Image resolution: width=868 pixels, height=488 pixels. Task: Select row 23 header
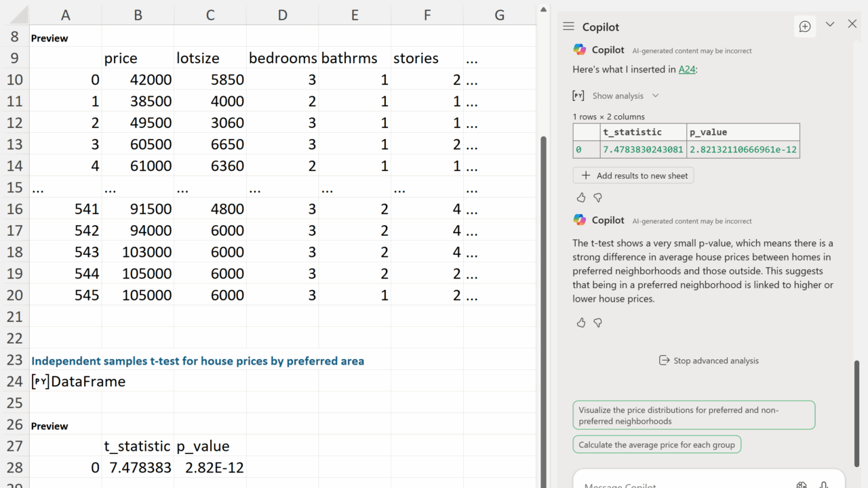coord(14,360)
